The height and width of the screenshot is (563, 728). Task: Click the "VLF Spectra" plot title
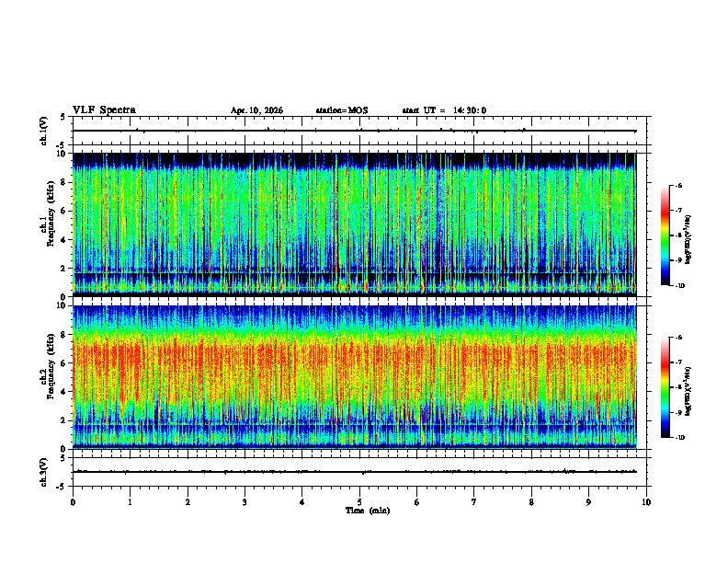[x=104, y=110]
